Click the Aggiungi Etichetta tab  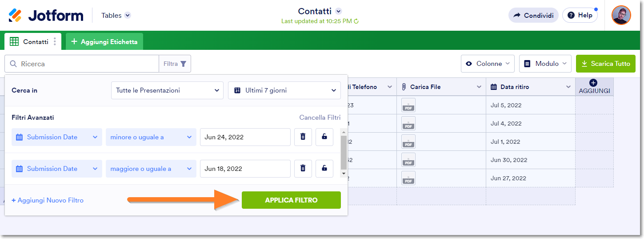coord(104,42)
